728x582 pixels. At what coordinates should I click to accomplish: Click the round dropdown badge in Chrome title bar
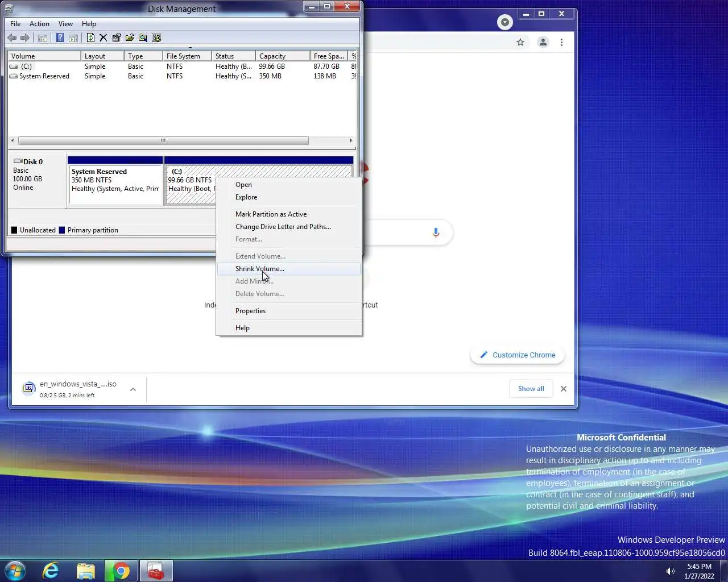tap(504, 22)
